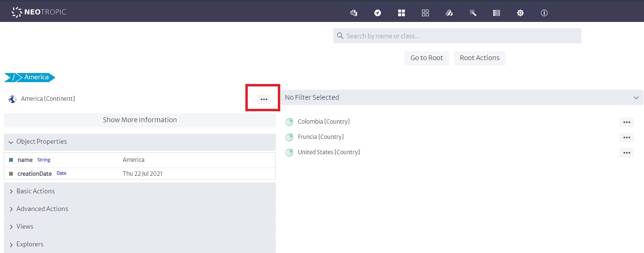The width and height of the screenshot is (644, 253).
Task: Click the compass navigation icon in top bar
Action: coord(378,13)
